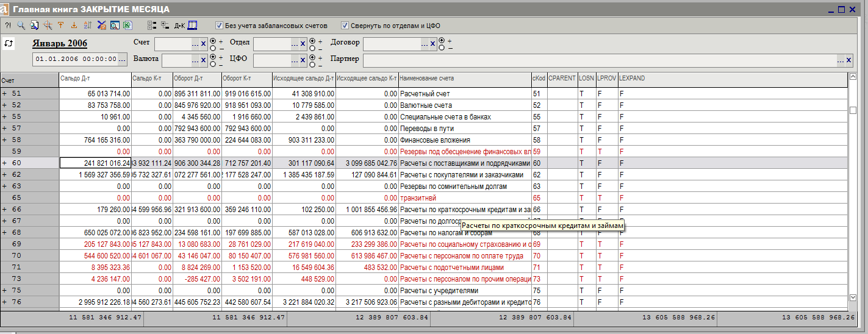Click red 'транзитнвй' row name
This screenshot has width=868, height=334.
tap(418, 197)
